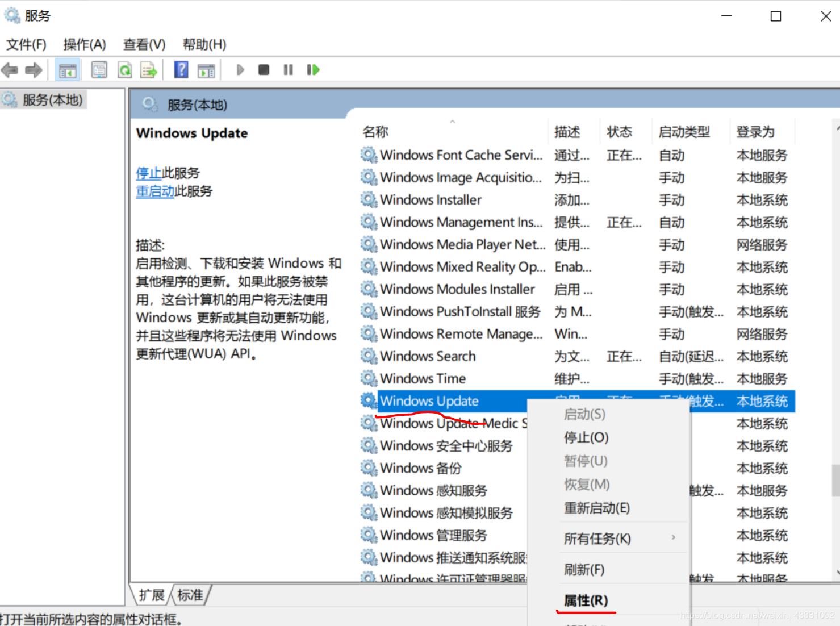Sort by the 名称 column header

click(x=454, y=132)
